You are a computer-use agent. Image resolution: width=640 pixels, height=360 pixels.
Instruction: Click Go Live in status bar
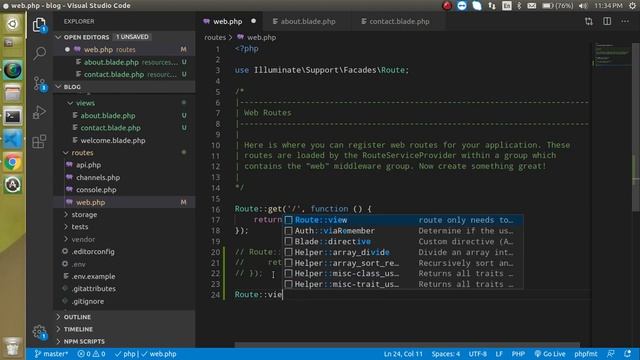point(550,354)
